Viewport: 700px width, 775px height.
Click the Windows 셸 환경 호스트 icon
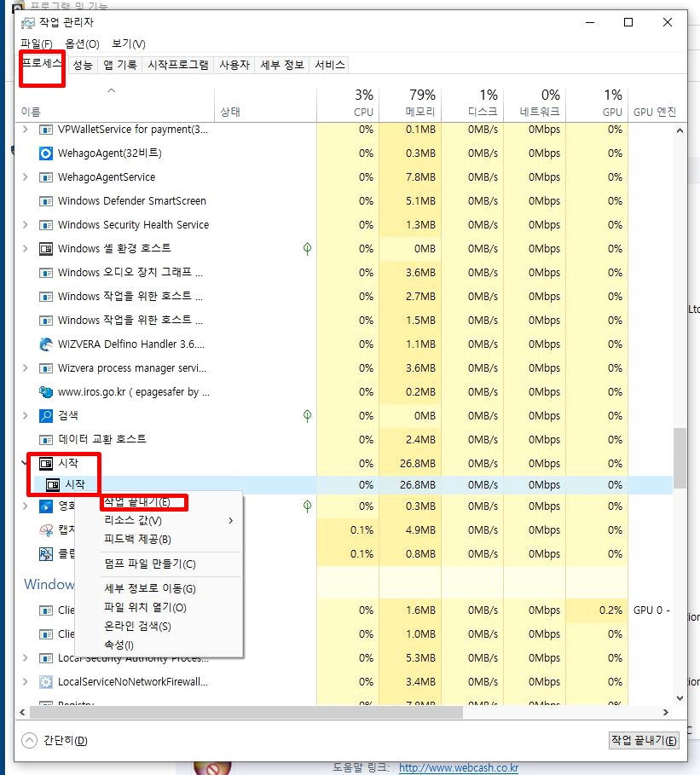[x=46, y=249]
